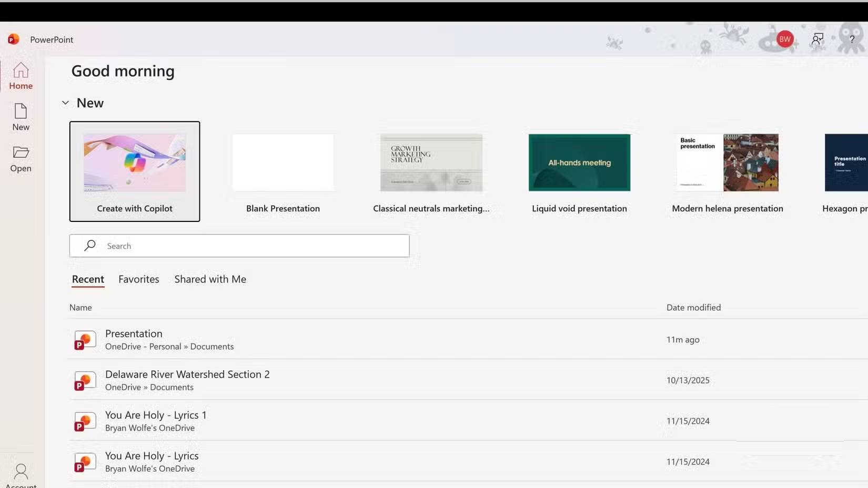Choose the Blank Presentation thumbnail
Screen dimensions: 868x488
pos(283,162)
